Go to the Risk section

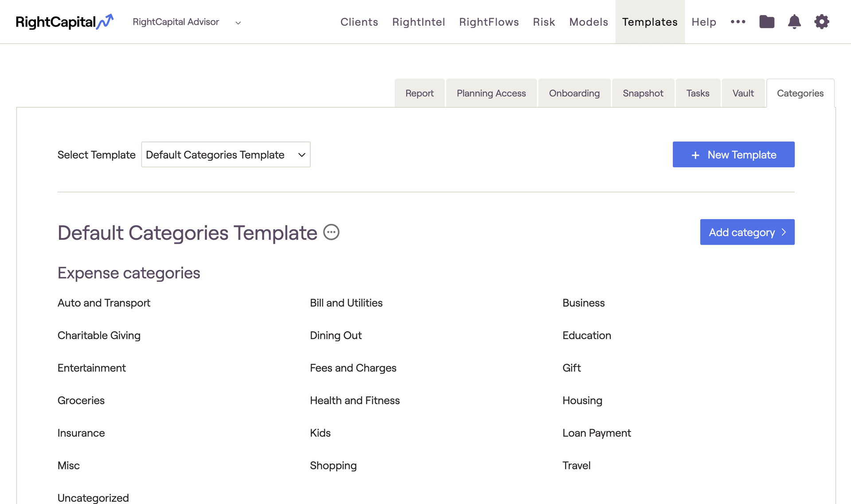point(544,22)
